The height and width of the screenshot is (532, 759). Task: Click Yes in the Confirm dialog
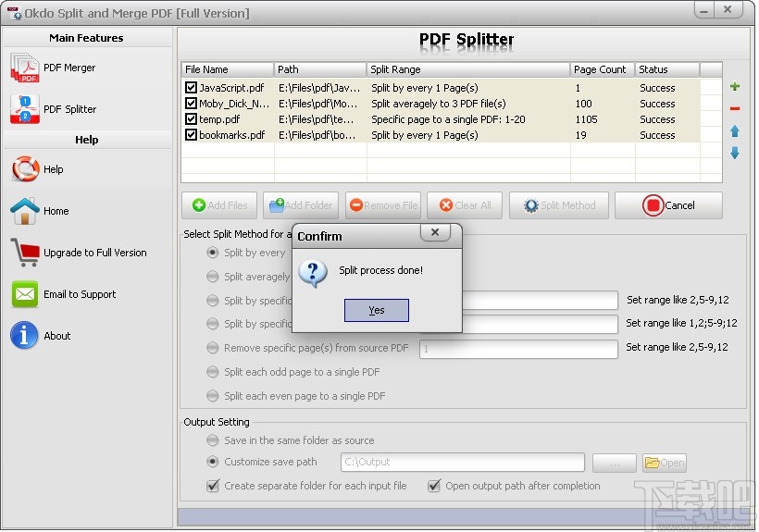377,310
